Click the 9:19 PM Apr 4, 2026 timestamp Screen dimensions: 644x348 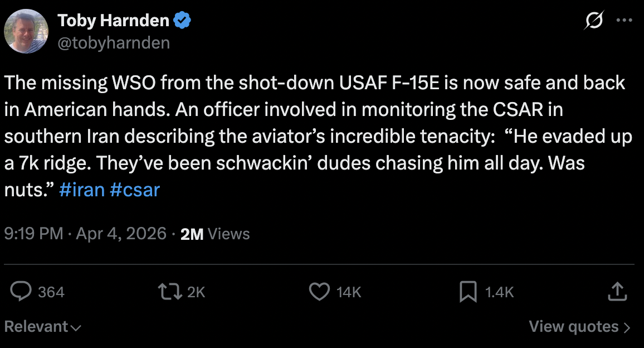point(85,234)
